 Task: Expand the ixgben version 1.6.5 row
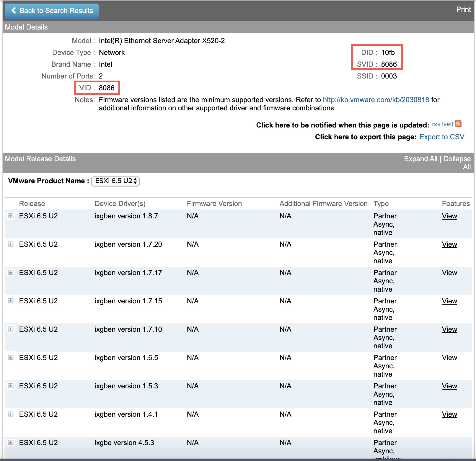(10, 357)
